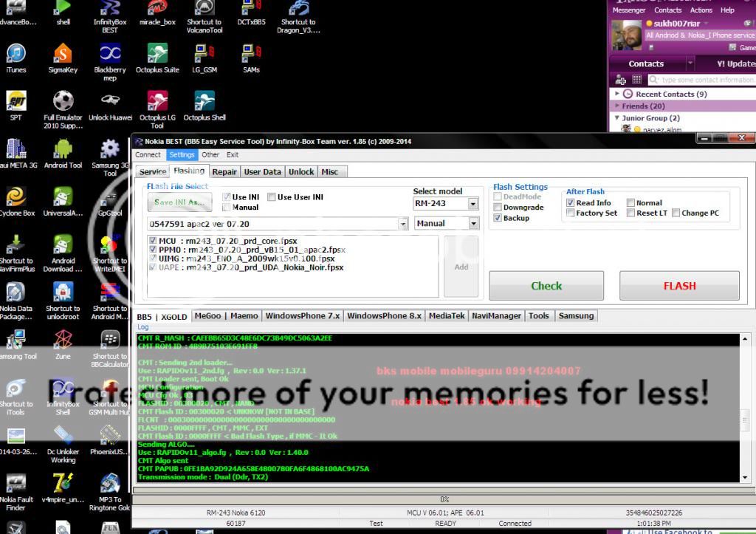This screenshot has height=534, width=756.
Task: Open the Contacts header dropdown arrow
Action: pos(690,64)
